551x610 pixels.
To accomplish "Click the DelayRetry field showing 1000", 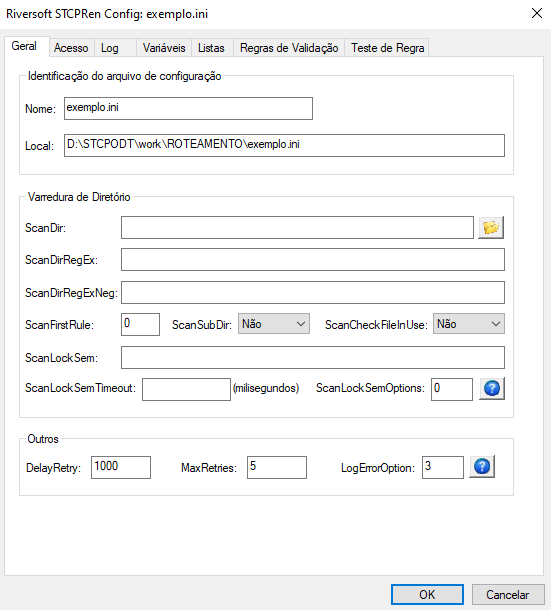I will pyautogui.click(x=121, y=467).
